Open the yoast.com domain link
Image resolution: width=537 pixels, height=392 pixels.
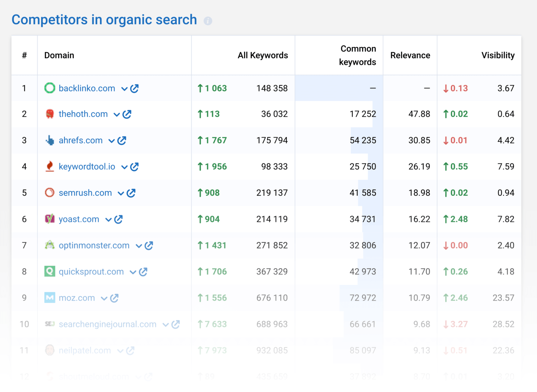pos(79,219)
